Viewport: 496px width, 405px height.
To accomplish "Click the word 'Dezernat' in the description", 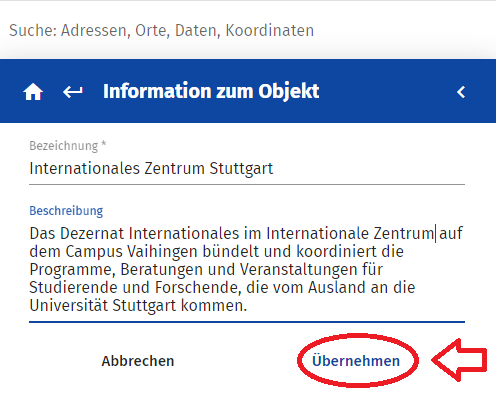I will (x=92, y=234).
